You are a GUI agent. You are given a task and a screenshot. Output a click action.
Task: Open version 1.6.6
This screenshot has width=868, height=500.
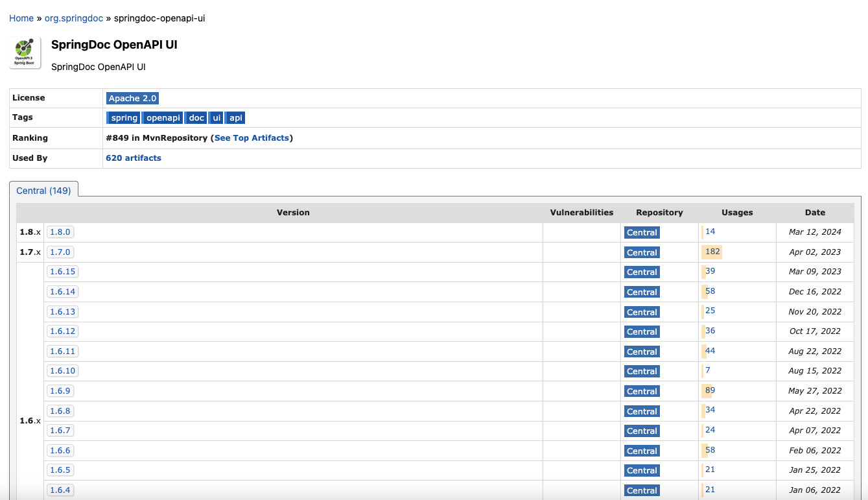(x=60, y=451)
